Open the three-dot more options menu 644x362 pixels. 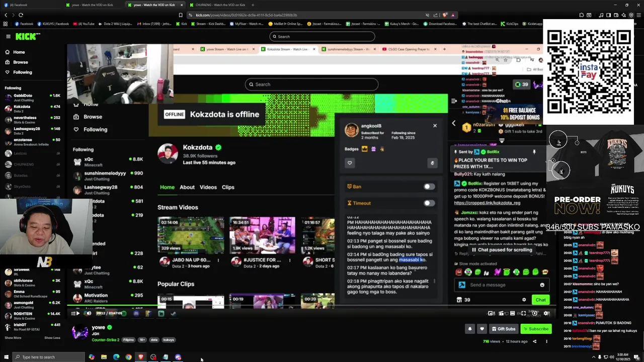(x=546, y=341)
